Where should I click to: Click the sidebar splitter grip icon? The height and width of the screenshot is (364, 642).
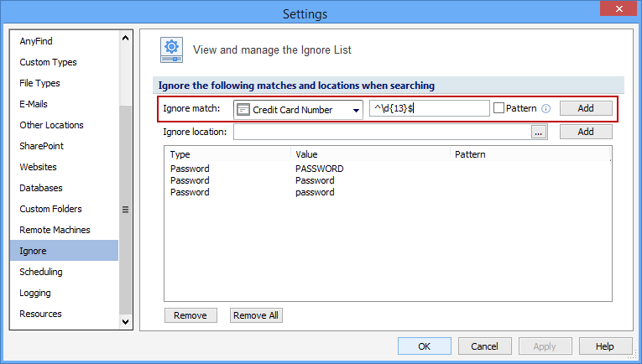click(x=126, y=210)
